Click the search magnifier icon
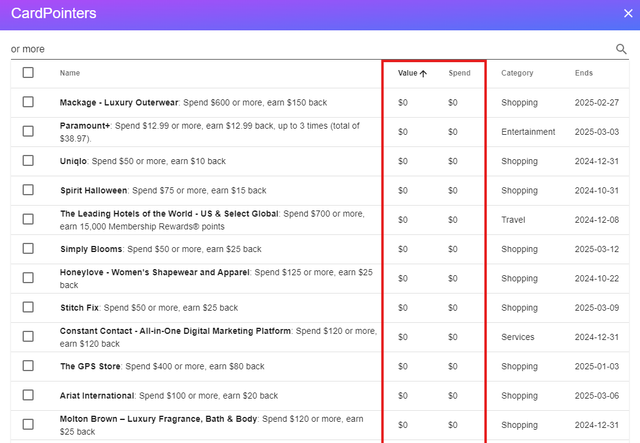Image resolution: width=640 pixels, height=443 pixels. pyautogui.click(x=621, y=49)
